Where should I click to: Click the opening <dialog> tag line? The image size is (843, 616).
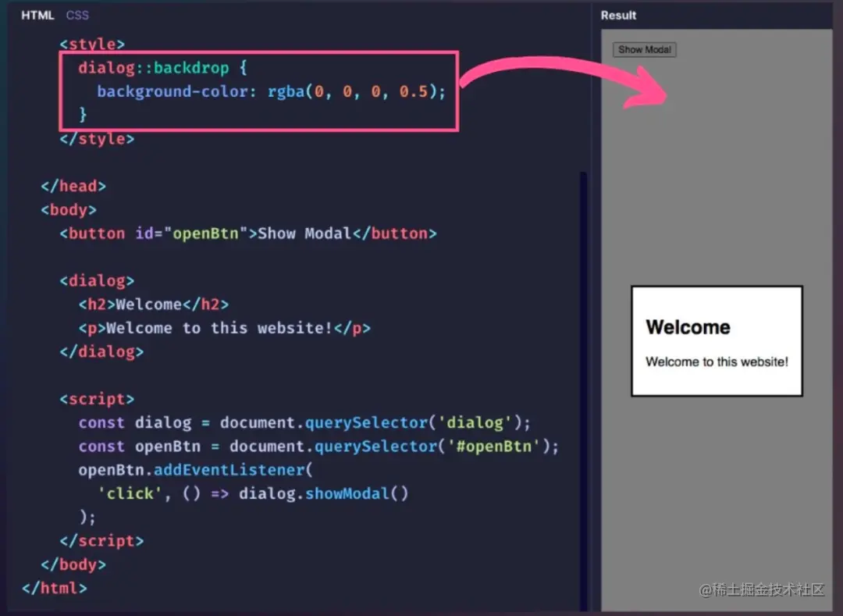[97, 280]
